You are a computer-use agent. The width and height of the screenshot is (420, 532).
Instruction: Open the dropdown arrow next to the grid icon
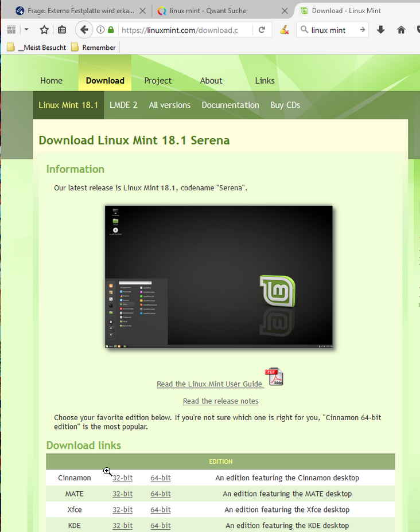(26, 30)
